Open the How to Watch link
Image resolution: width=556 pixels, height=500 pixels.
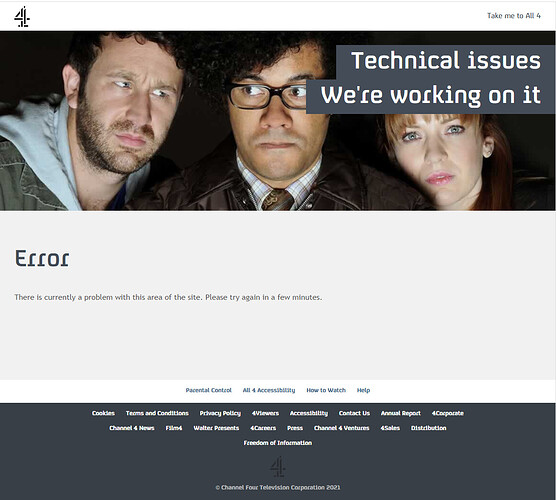tap(326, 390)
